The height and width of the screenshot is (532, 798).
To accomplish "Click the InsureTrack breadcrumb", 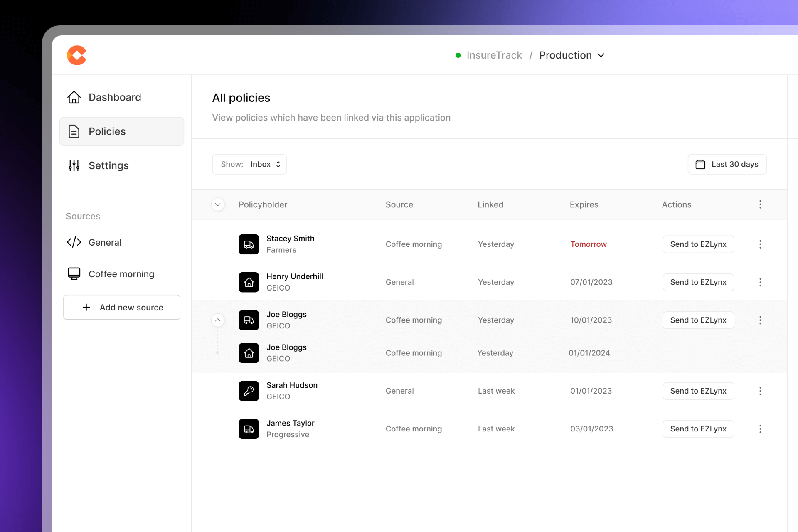I will (x=494, y=55).
